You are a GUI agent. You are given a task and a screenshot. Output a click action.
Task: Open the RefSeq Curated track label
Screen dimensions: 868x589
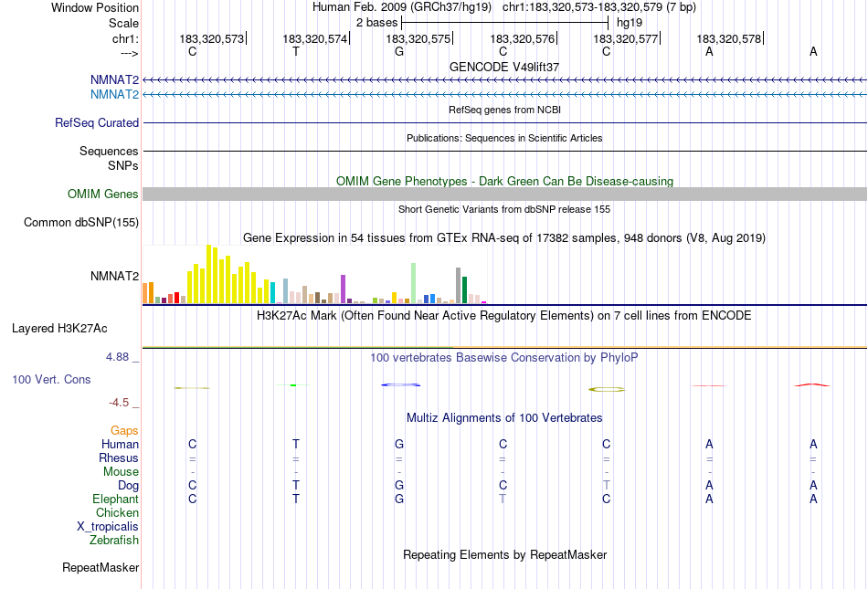point(97,122)
